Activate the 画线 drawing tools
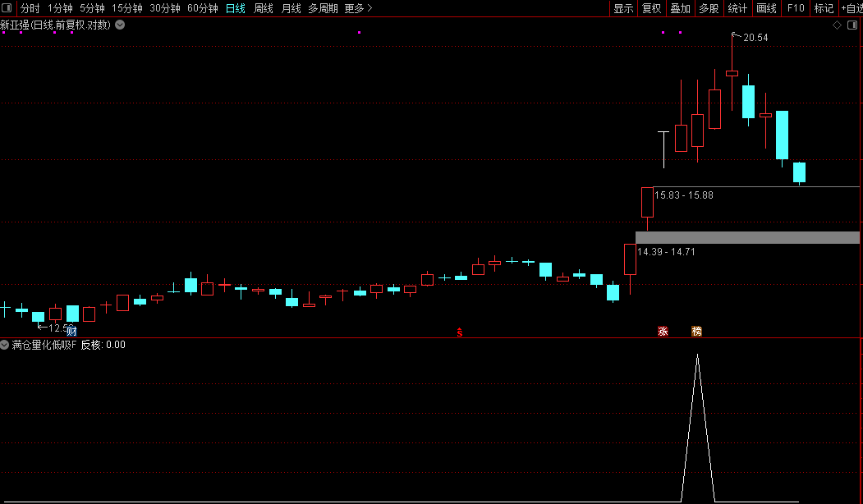 point(766,8)
